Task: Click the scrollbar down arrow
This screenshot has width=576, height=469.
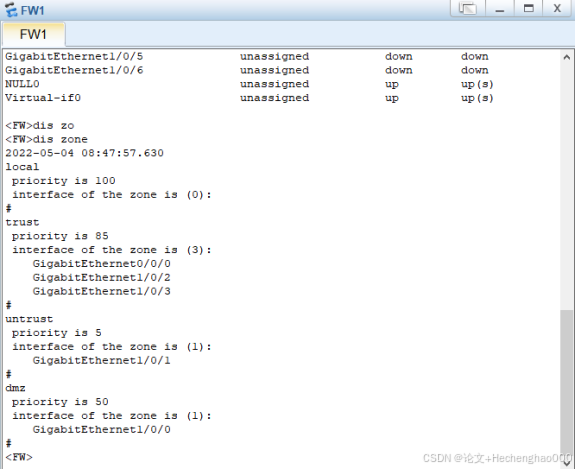Action: pyautogui.click(x=567, y=463)
